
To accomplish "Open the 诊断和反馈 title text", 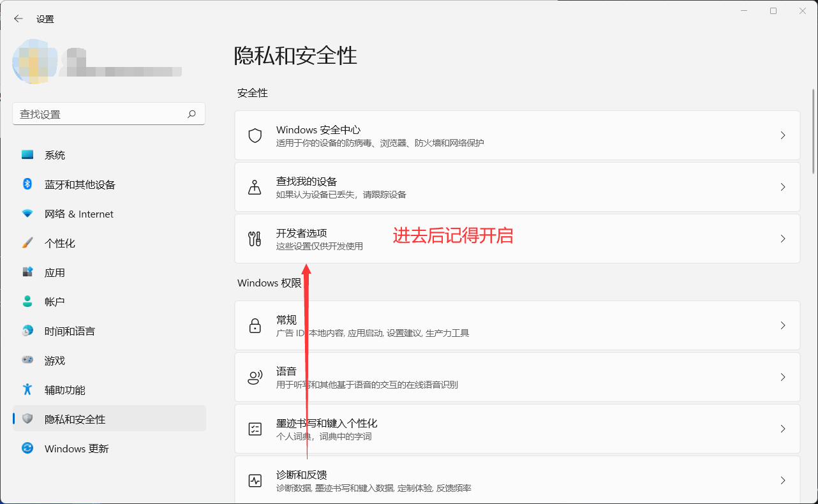I will [301, 475].
